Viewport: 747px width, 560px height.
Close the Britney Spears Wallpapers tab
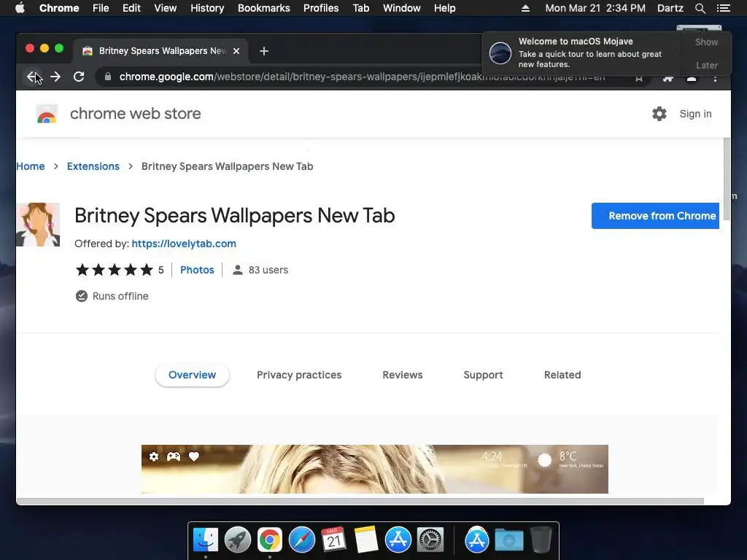[236, 51]
